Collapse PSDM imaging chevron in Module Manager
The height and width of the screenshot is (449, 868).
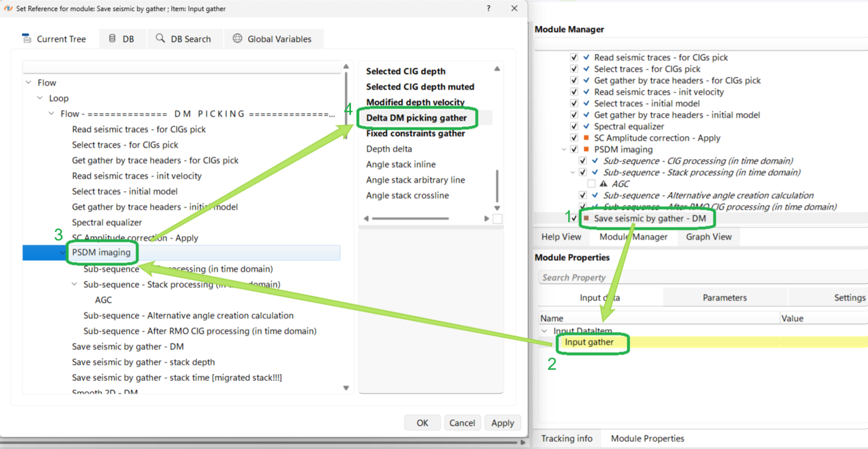pos(564,149)
